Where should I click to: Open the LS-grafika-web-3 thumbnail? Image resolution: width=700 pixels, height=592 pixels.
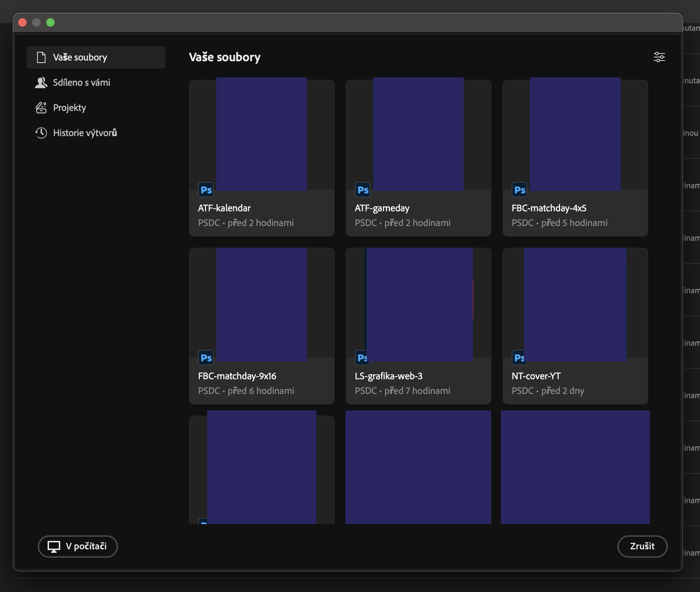pyautogui.click(x=419, y=304)
